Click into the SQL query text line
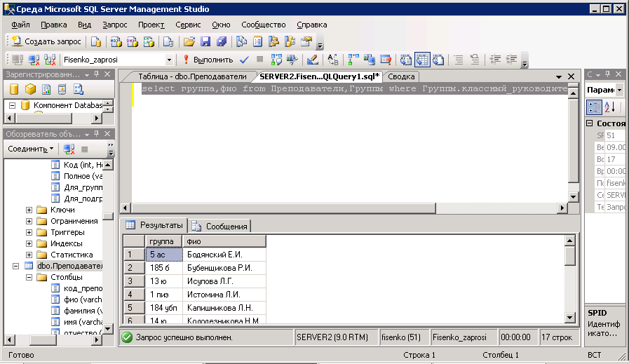 coord(355,88)
